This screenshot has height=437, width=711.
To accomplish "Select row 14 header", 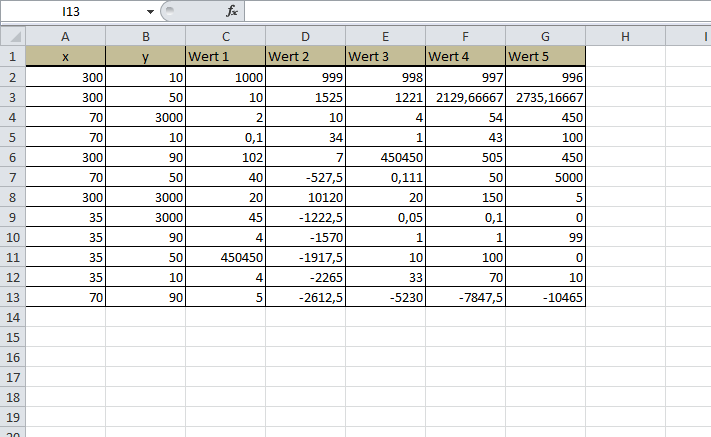I will click(13, 317).
